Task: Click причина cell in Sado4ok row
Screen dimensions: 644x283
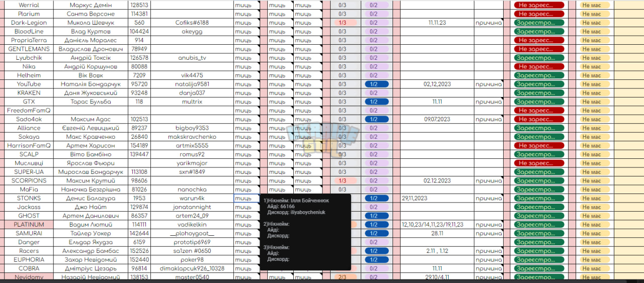Action: (x=489, y=119)
